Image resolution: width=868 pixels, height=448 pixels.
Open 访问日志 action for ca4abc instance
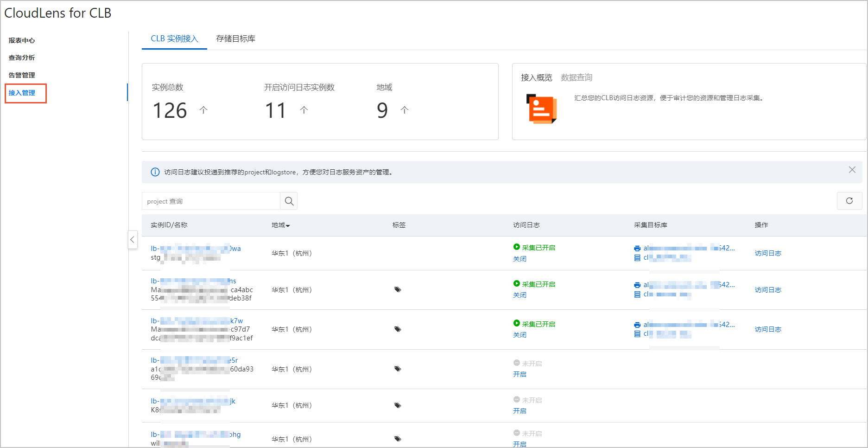tap(768, 290)
